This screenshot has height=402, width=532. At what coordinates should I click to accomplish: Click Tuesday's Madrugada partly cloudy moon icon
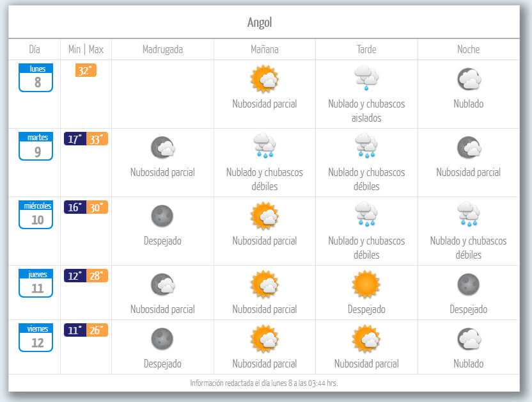click(x=162, y=147)
